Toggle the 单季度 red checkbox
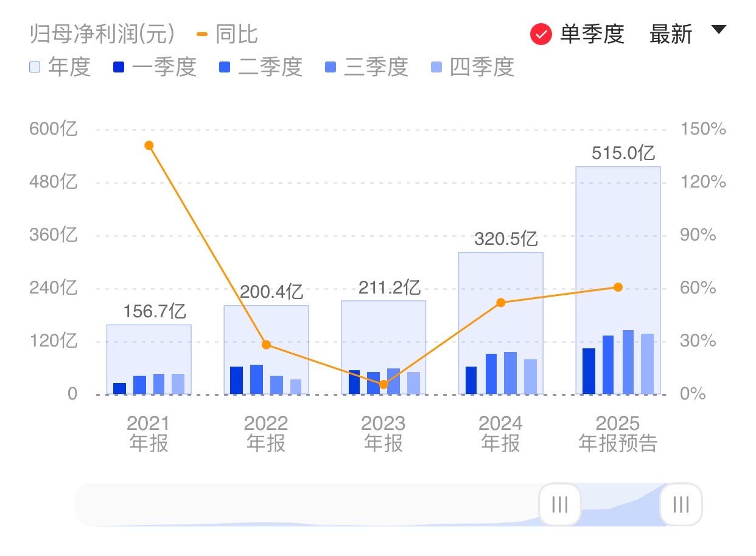The image size is (756, 556). [x=541, y=34]
